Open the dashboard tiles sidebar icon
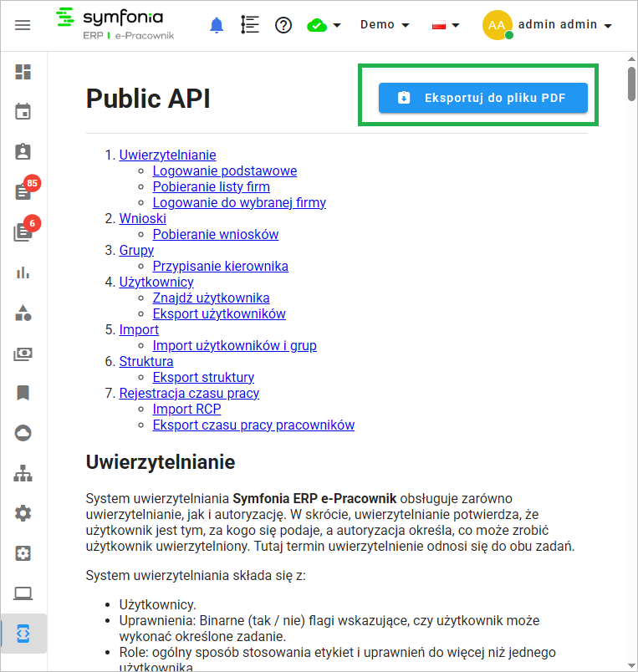Image resolution: width=638 pixels, height=672 pixels. pyautogui.click(x=23, y=72)
